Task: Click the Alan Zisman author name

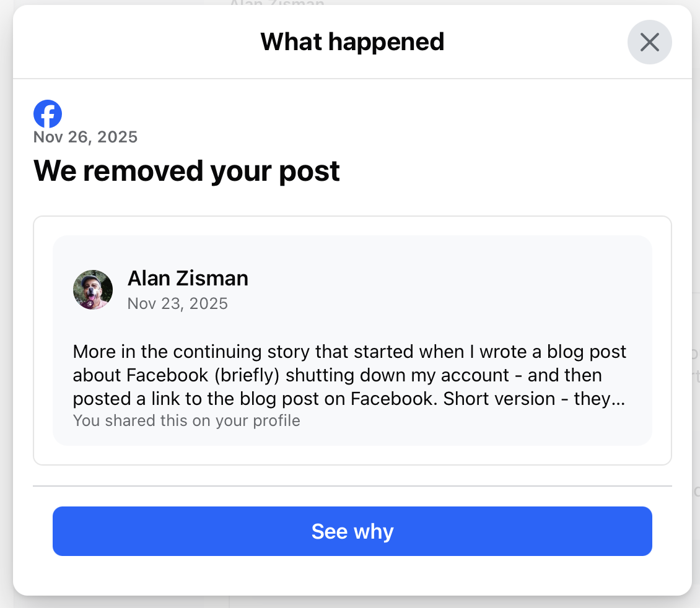Action: click(188, 279)
